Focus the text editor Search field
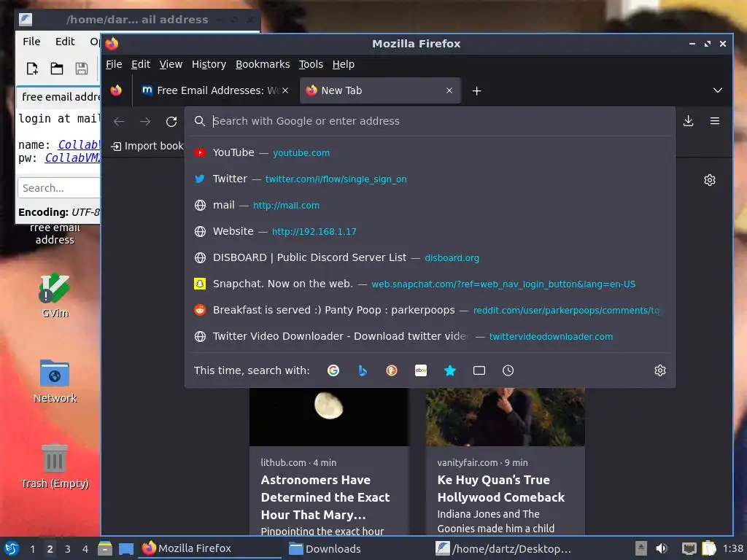 [59, 187]
